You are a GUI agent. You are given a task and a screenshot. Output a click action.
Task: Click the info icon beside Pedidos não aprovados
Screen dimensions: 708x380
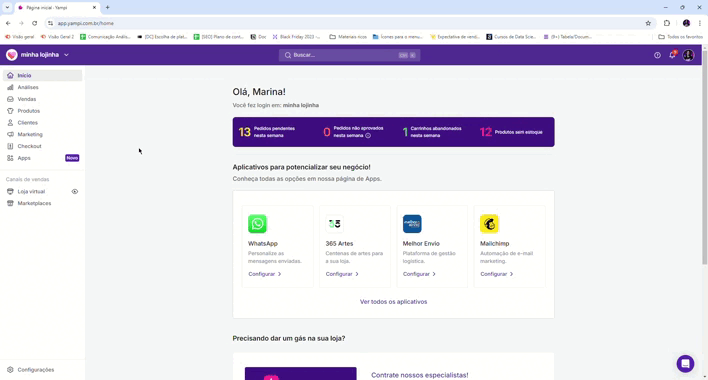point(368,135)
